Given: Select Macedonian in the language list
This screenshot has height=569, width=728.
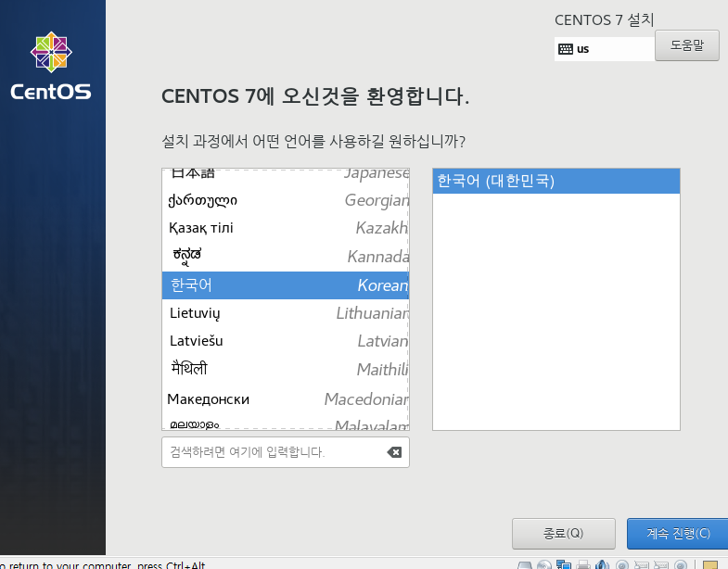Looking at the screenshot, I should pos(286,398).
